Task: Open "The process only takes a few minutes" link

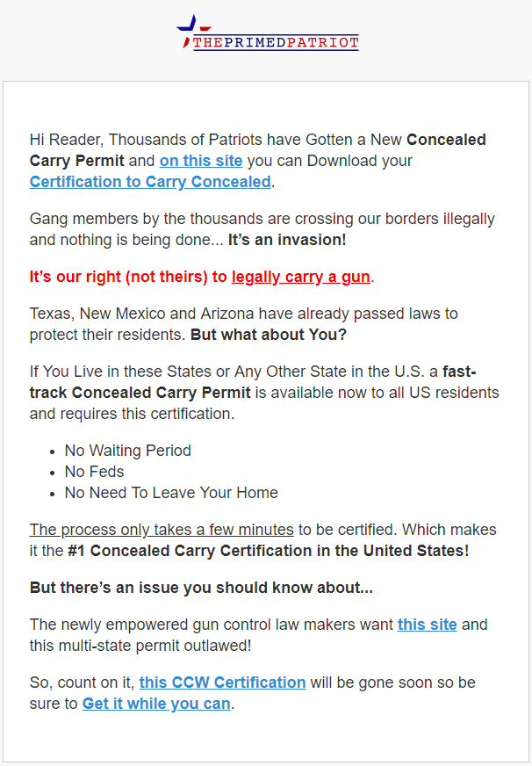Action: tap(162, 530)
